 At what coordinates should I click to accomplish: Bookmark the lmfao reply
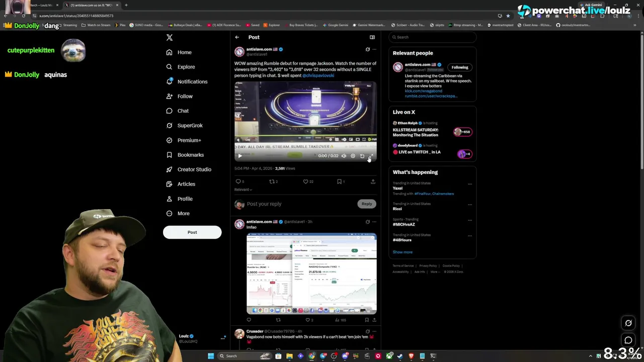tap(366, 320)
